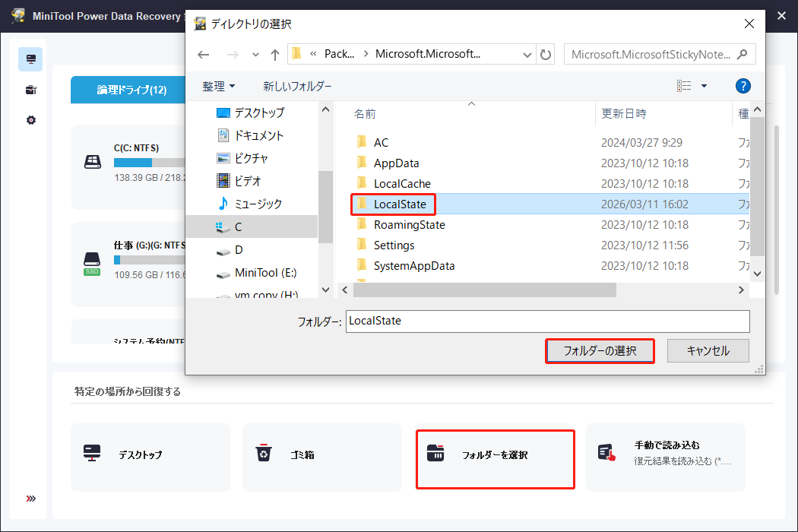
Task: Click the file list scroll up arrow
Action: tap(757, 109)
